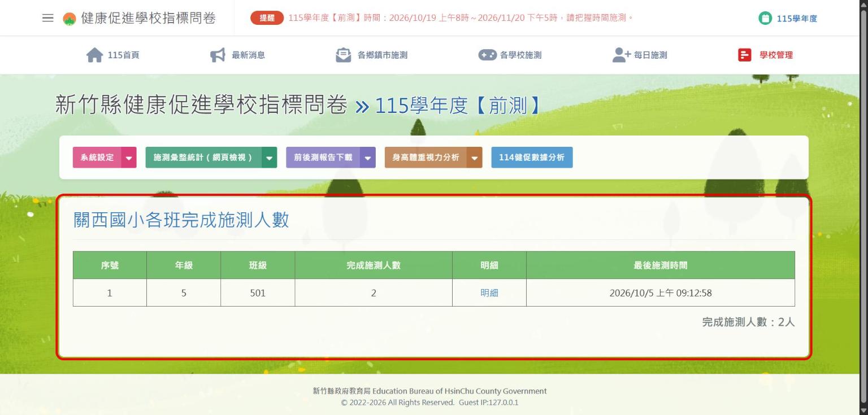Image resolution: width=868 pixels, height=415 pixels.
Task: Click the scrollbar down arrow
Action: click(x=863, y=410)
